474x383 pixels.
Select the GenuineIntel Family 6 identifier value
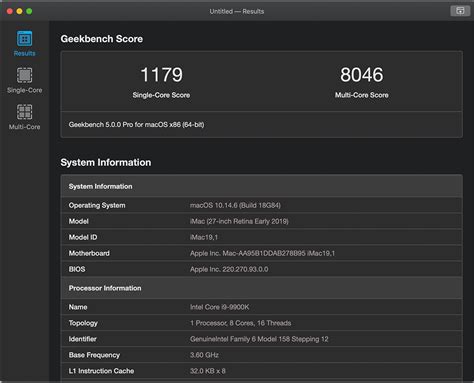pyautogui.click(x=259, y=339)
